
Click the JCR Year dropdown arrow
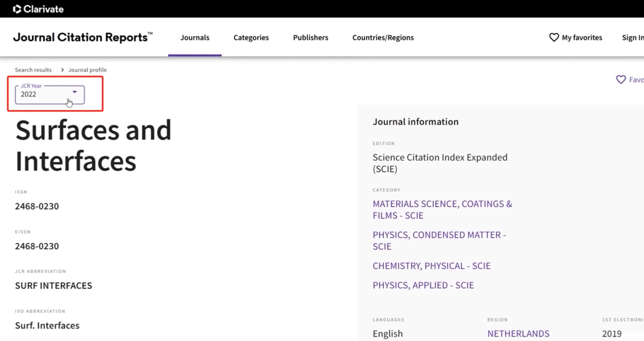(75, 92)
